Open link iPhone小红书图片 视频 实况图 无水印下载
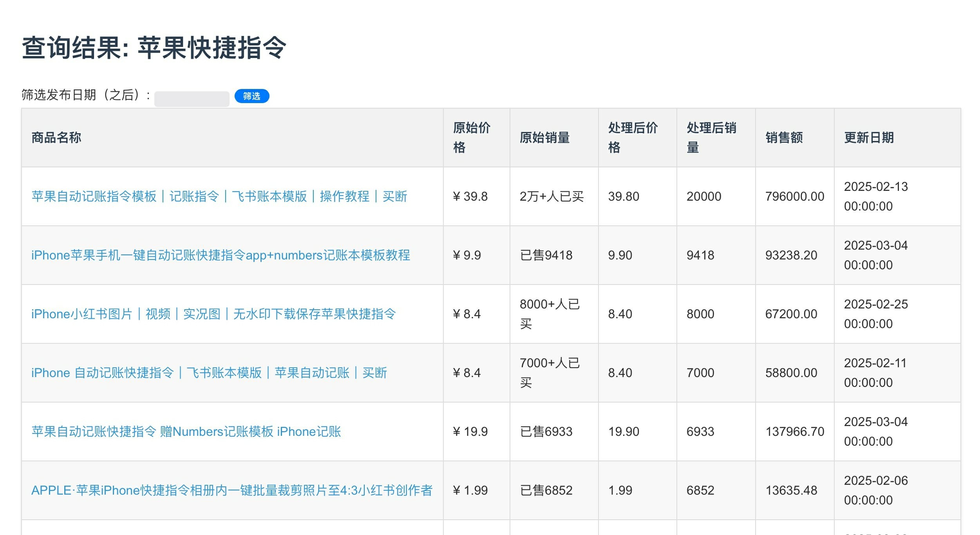The image size is (980, 535). click(x=213, y=314)
